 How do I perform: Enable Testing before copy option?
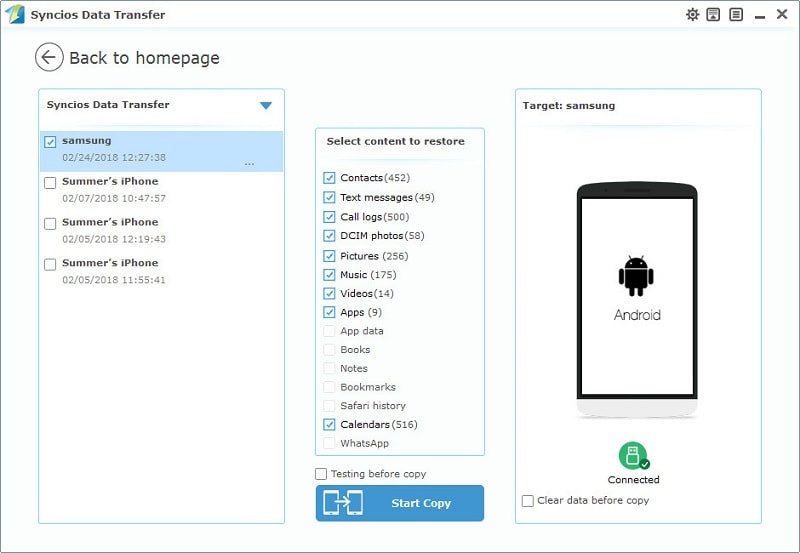(321, 474)
